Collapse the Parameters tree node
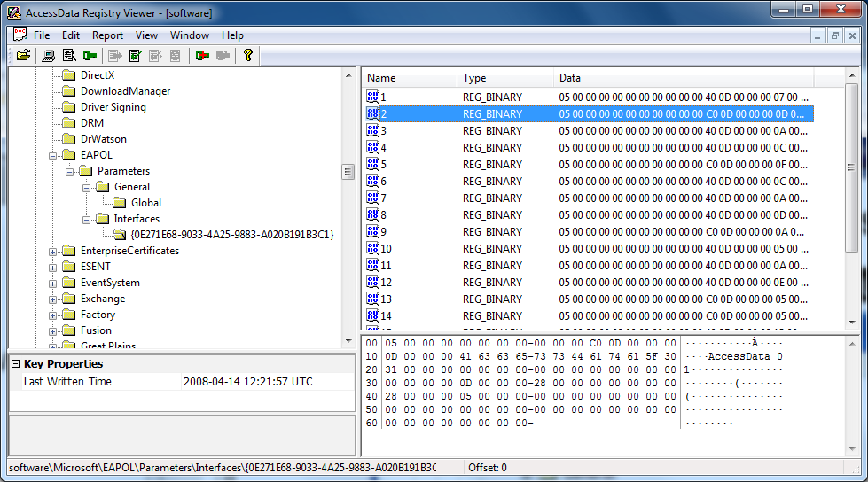Viewport: 868px width, 482px height. [x=69, y=172]
